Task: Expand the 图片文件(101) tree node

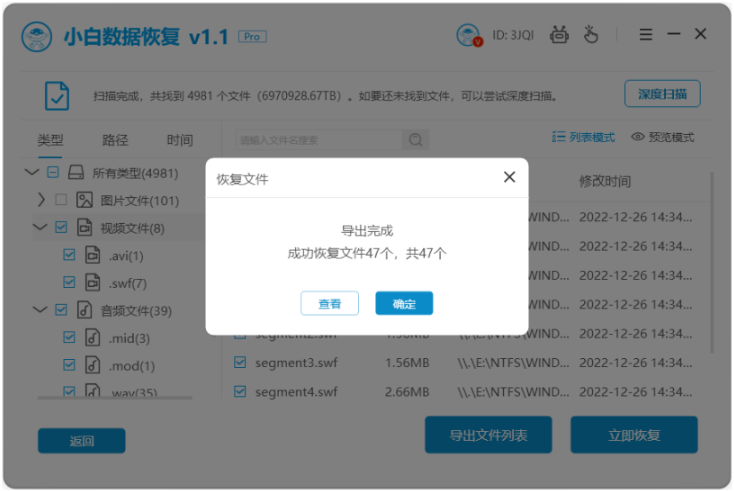Action: point(41,200)
